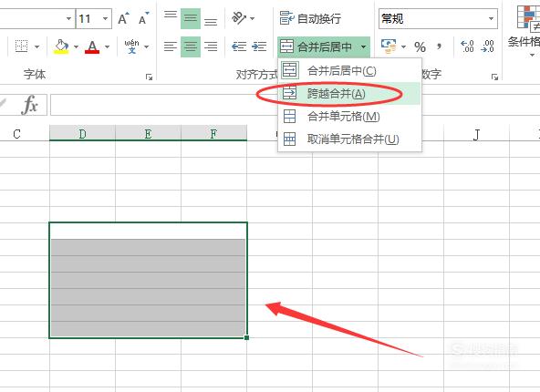540x392 pixels.
Task: Choose 取消单元格合并(U) from the menu
Action: [x=349, y=139]
